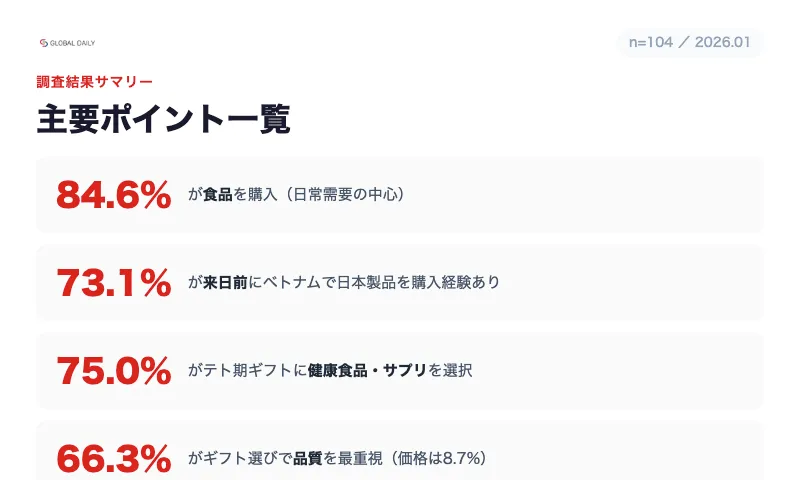The height and width of the screenshot is (480, 800).
Task: Select the 調査結果サマリー red subtitle
Action: [x=94, y=82]
